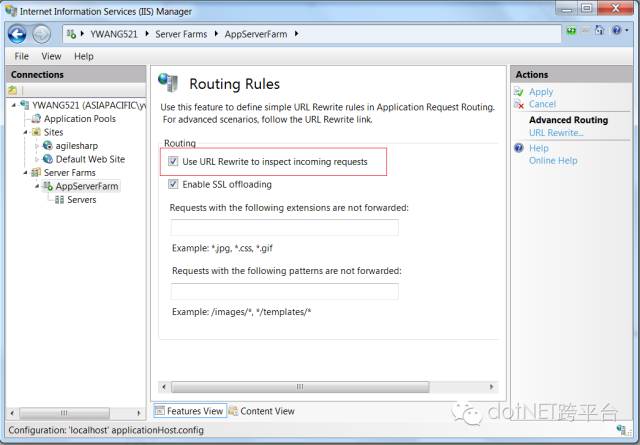
Task: Toggle Enable SSL offloading checkbox
Action: tap(173, 184)
